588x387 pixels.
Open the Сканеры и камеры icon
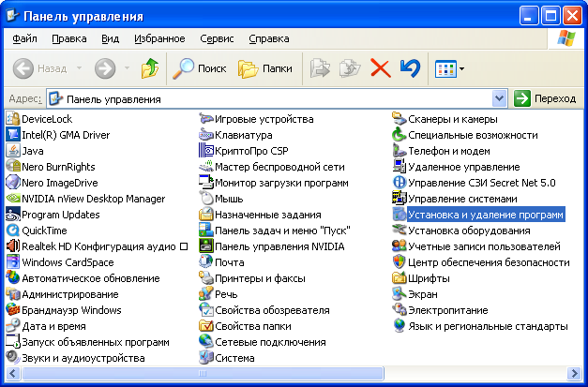point(399,119)
